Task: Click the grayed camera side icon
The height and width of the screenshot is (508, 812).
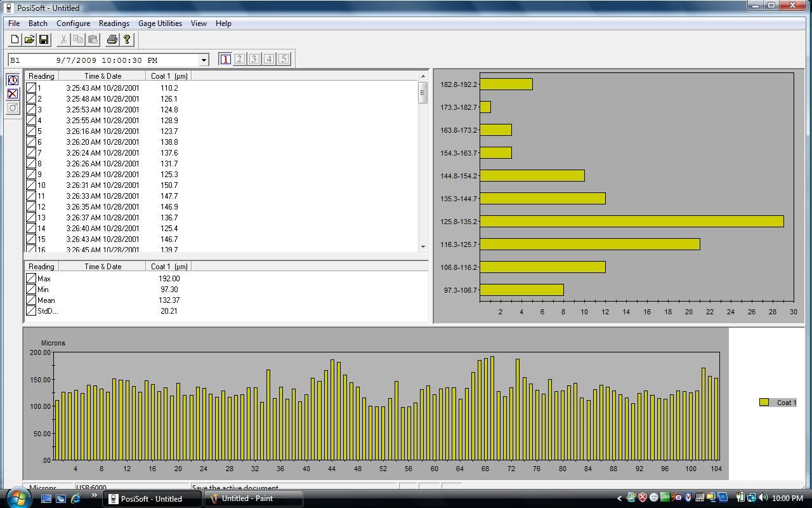Action: (13, 108)
